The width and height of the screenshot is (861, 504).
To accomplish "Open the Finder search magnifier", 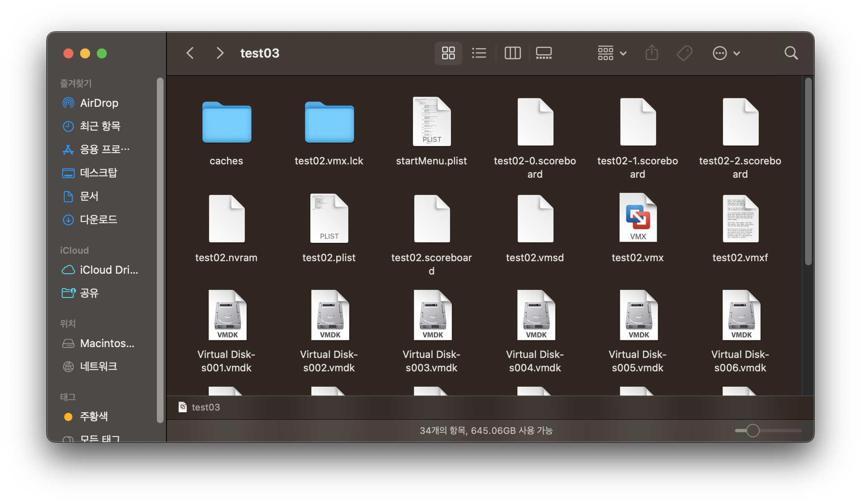I will (x=791, y=53).
